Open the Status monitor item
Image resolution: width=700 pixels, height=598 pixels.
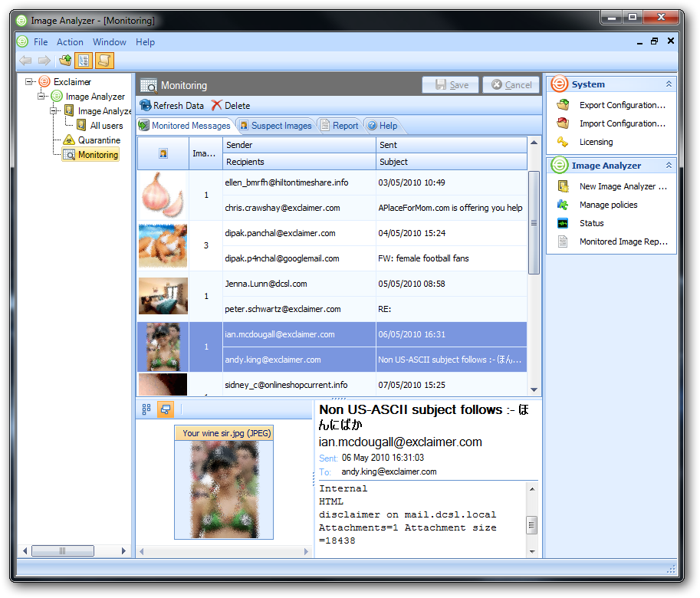pyautogui.click(x=591, y=223)
